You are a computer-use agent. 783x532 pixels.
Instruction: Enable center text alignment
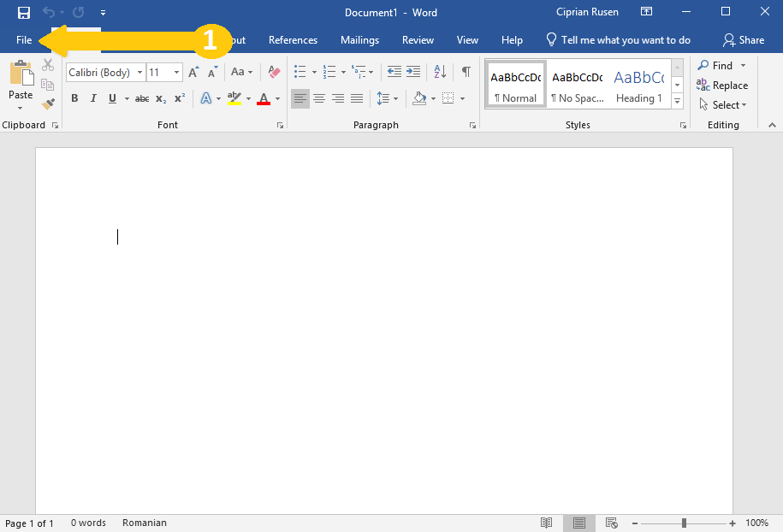(318, 98)
